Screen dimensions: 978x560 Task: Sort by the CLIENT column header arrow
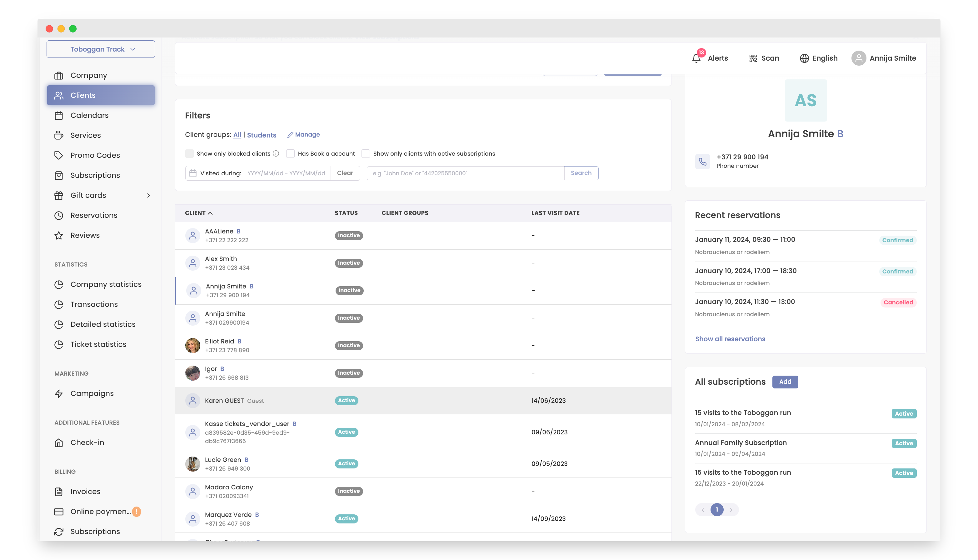(x=210, y=213)
